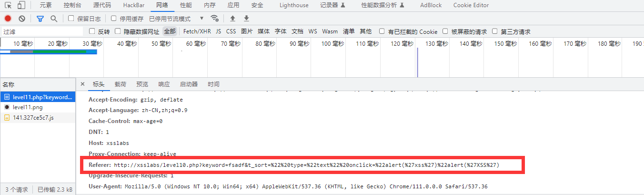Select level11.png in the request list
This screenshot has height=195, width=644.
click(28, 107)
